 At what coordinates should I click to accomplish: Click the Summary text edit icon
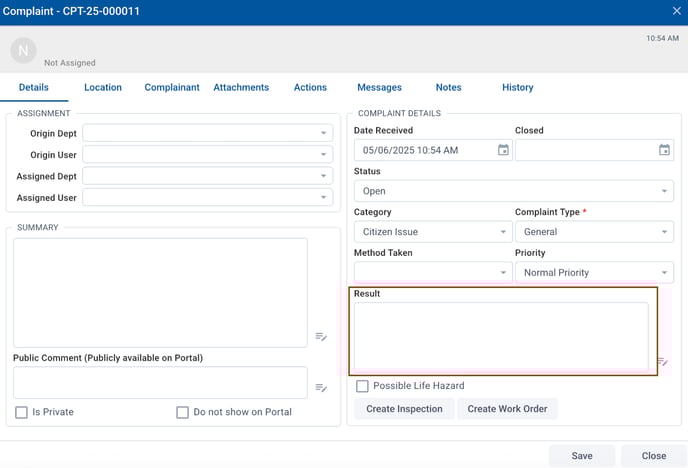tap(321, 337)
